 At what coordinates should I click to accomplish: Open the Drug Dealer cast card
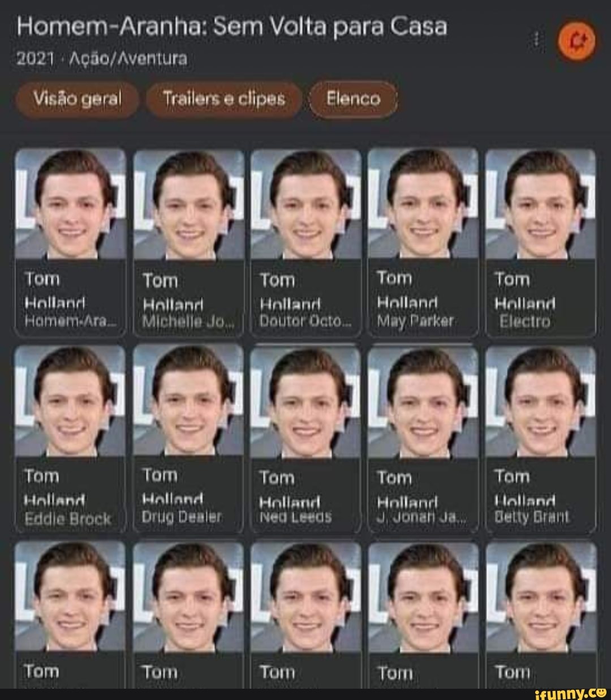point(188,439)
